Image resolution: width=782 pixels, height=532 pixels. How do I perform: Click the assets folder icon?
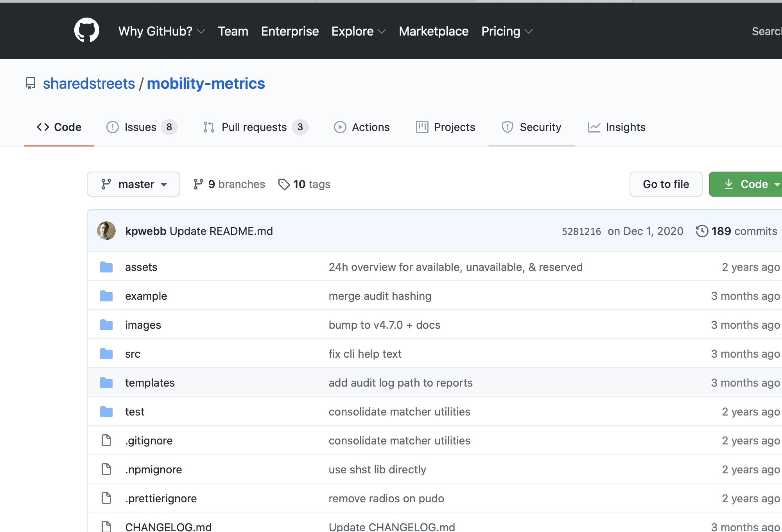106,267
